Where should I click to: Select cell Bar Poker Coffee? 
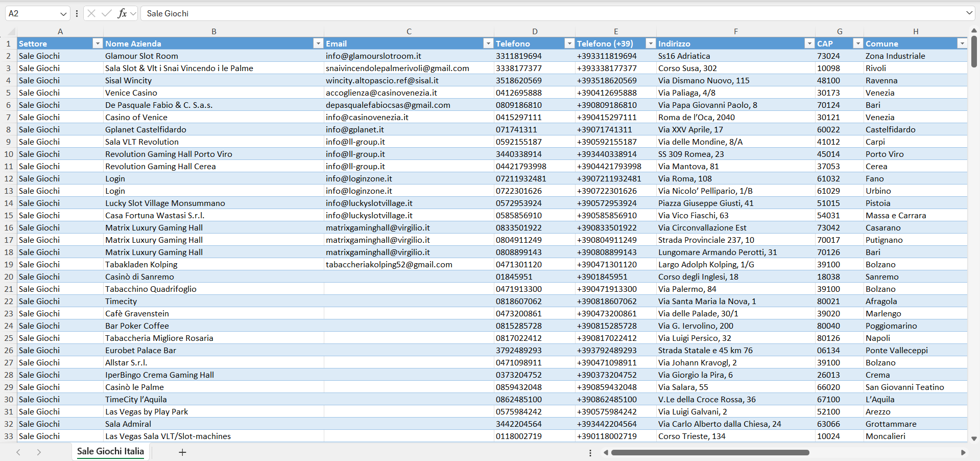tap(213, 326)
